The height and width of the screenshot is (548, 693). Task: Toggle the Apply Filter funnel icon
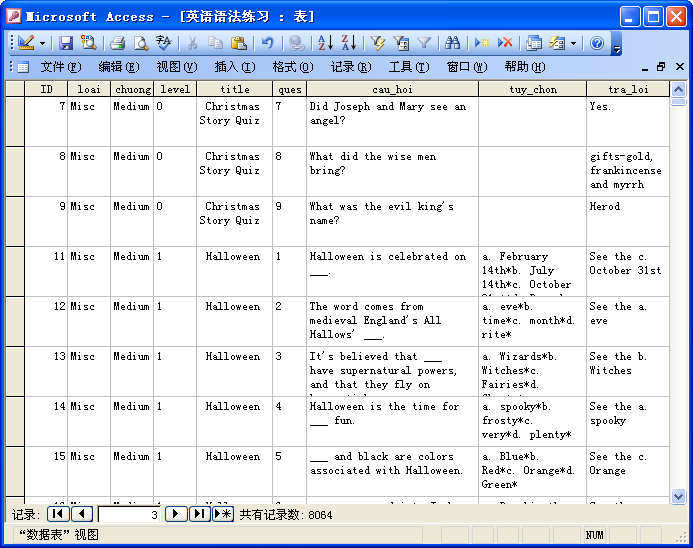424,43
